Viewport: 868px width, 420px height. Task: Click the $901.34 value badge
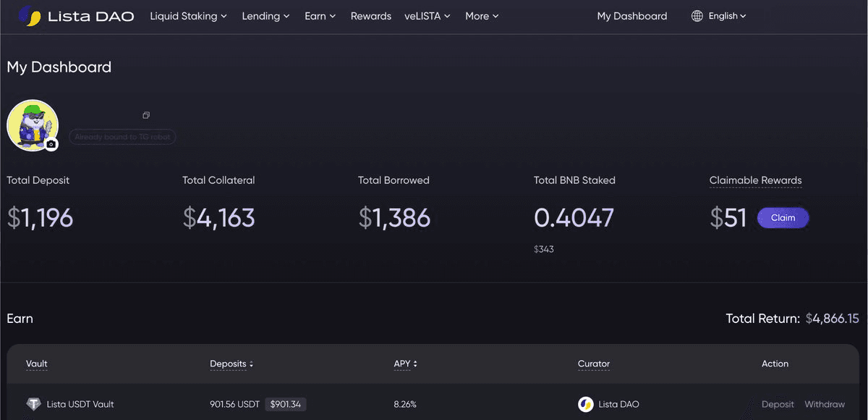tap(285, 404)
